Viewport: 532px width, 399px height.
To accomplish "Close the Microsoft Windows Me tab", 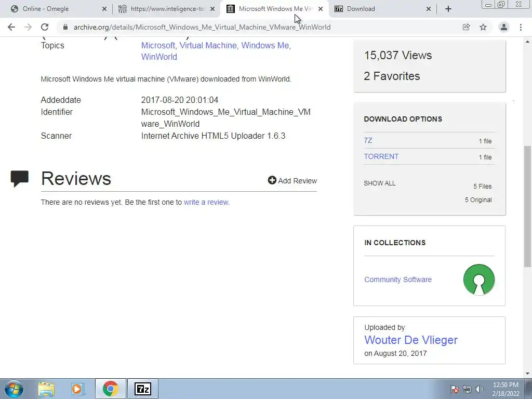I will pyautogui.click(x=320, y=9).
